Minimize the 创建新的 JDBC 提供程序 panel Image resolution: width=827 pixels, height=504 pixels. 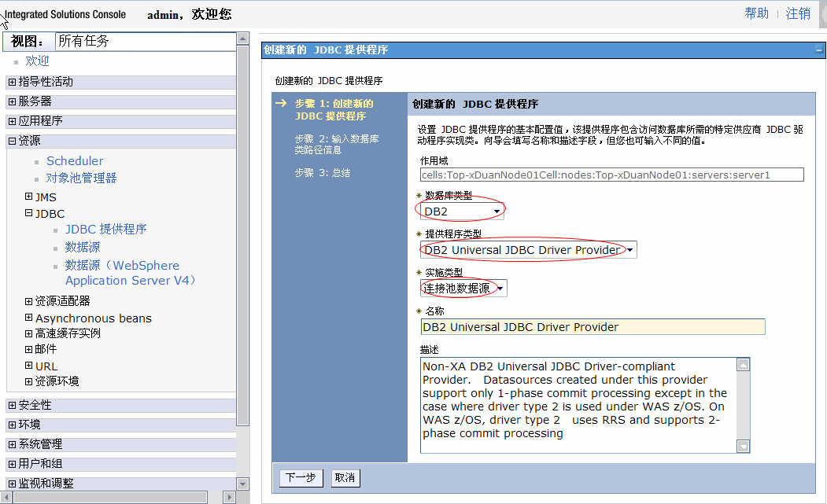818,50
